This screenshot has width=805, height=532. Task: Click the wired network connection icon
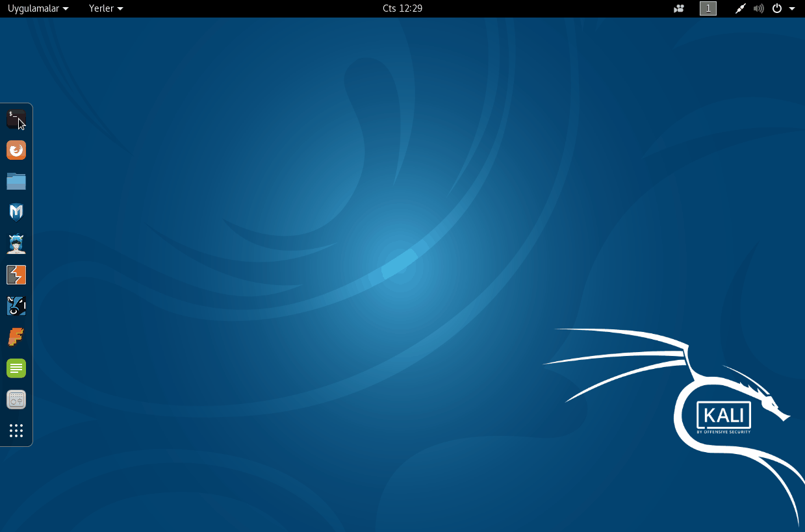coord(741,8)
